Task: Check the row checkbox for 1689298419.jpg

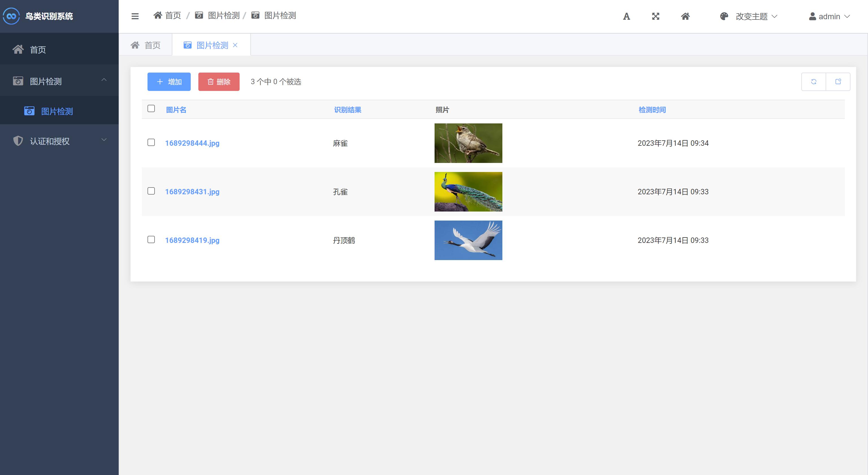Action: coord(151,240)
